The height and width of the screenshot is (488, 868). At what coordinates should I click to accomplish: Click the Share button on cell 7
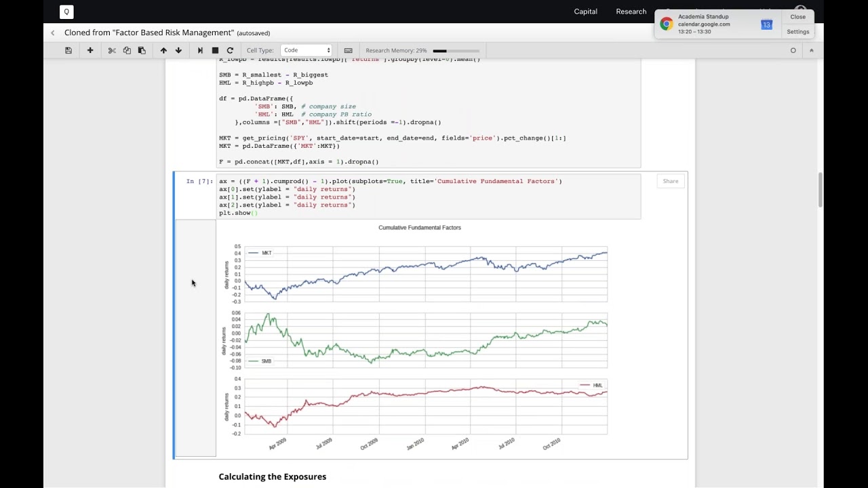671,181
